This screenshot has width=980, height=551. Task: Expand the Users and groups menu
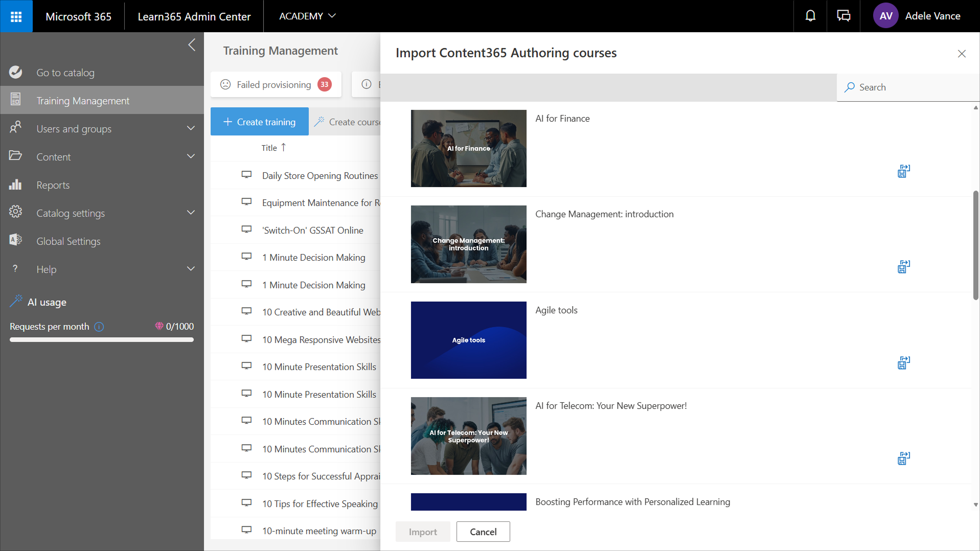pyautogui.click(x=191, y=128)
